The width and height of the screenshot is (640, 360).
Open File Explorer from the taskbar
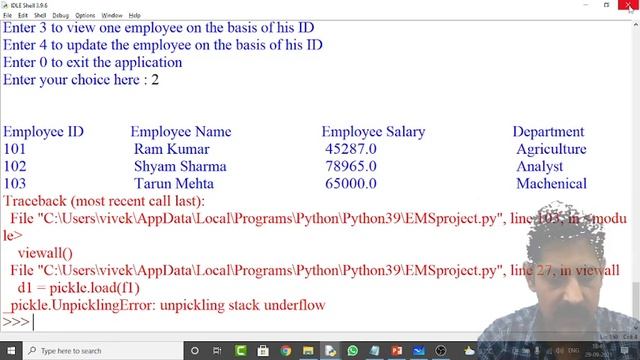308,351
